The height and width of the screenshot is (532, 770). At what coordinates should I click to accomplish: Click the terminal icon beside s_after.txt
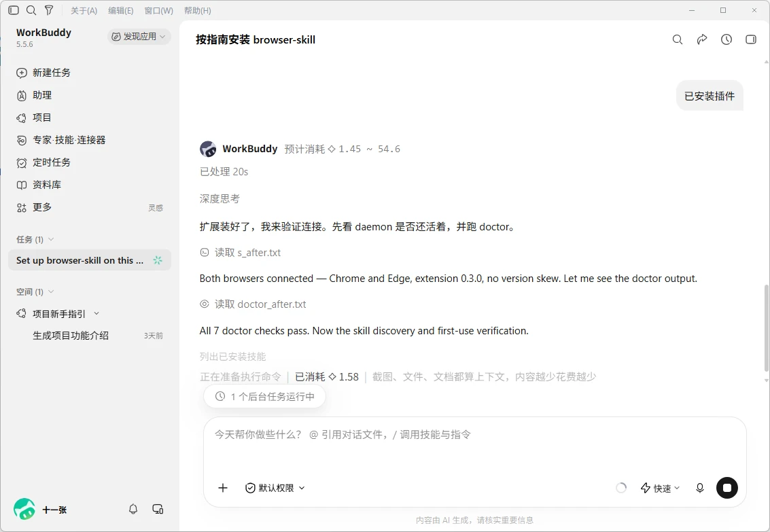pos(205,253)
